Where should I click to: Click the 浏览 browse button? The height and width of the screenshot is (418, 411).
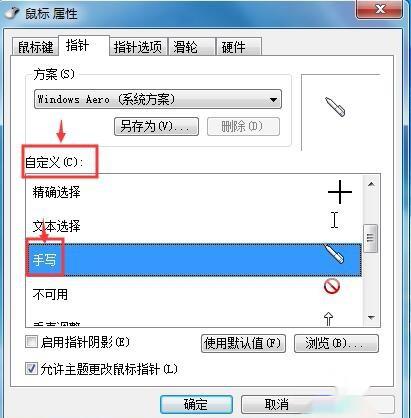coord(336,343)
